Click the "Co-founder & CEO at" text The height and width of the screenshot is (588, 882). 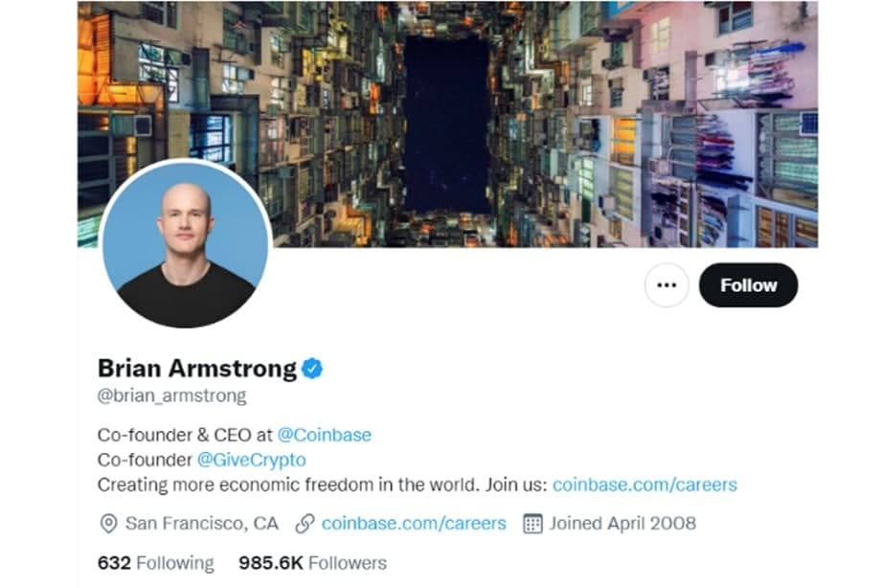(x=185, y=435)
